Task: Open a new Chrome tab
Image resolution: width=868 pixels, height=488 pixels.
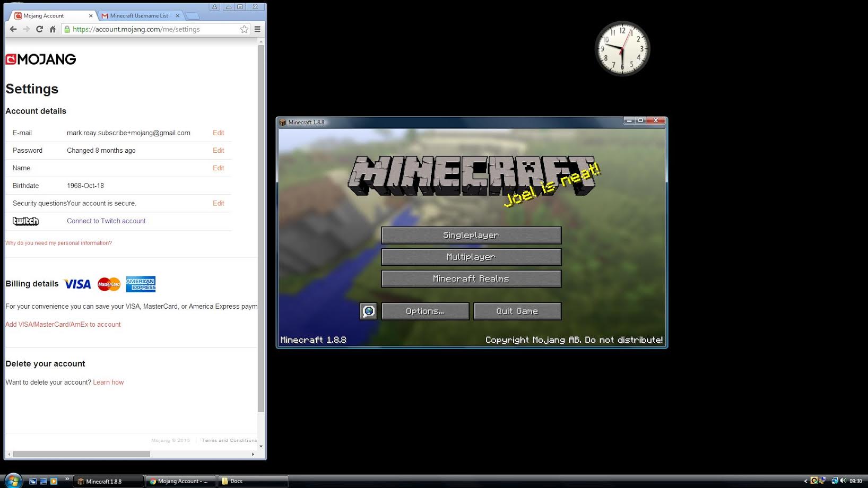Action: pyautogui.click(x=193, y=16)
